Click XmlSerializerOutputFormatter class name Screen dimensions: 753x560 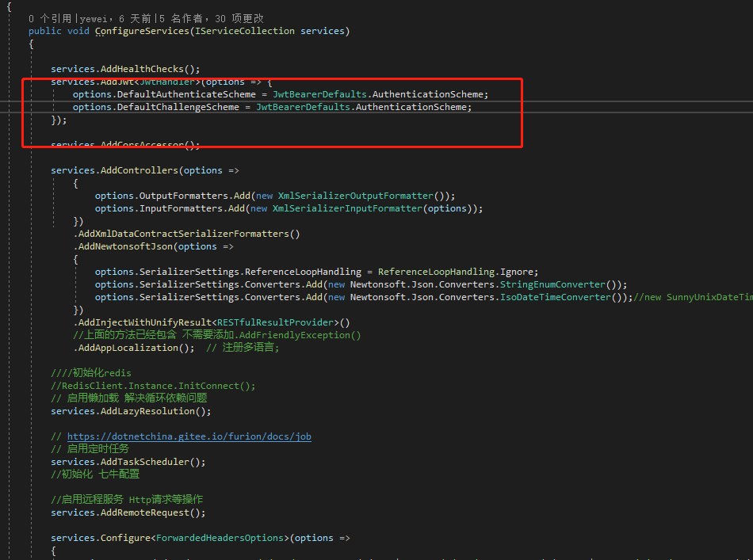point(356,196)
